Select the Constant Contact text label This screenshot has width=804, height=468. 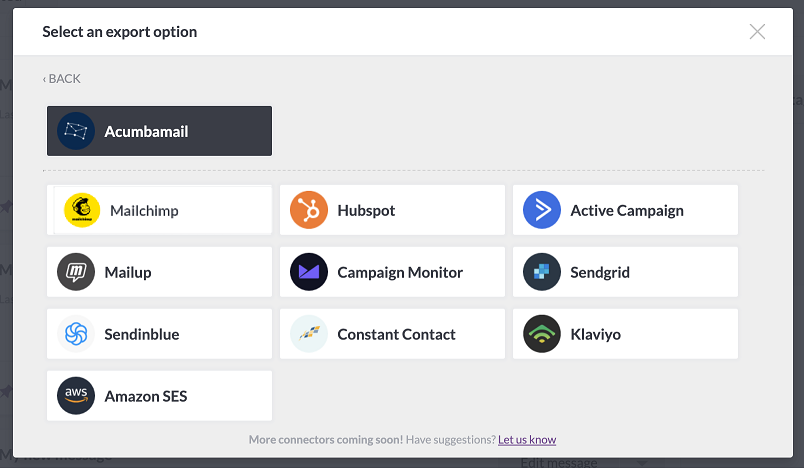(x=396, y=334)
